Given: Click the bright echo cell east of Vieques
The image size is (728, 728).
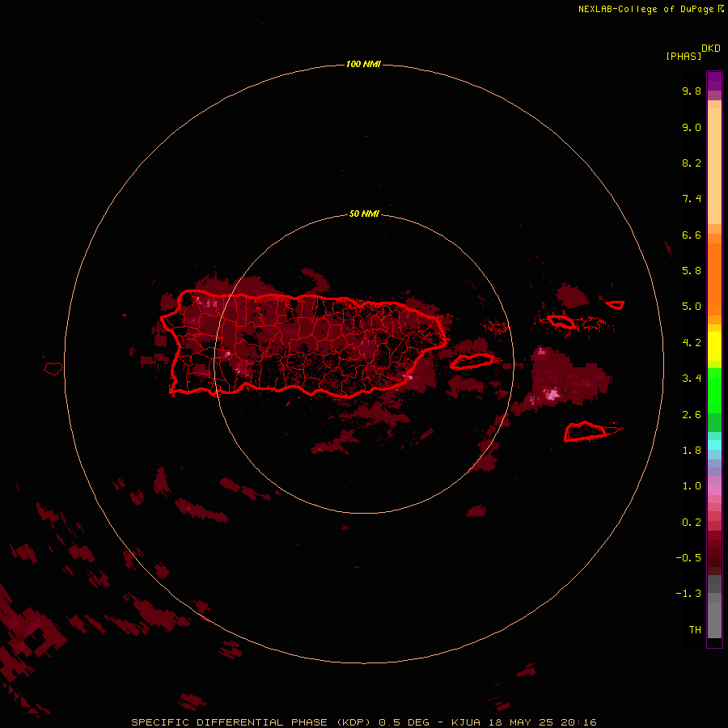Looking at the screenshot, I should (x=552, y=395).
